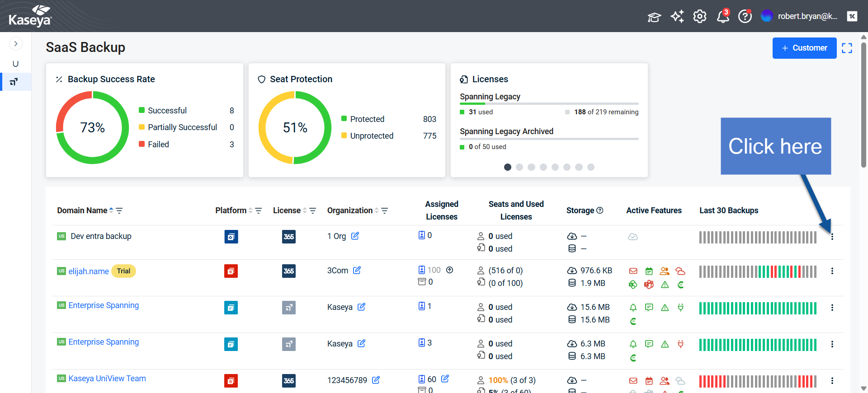
Task: Toggle fullscreen view icon
Action: pyautogui.click(x=847, y=48)
